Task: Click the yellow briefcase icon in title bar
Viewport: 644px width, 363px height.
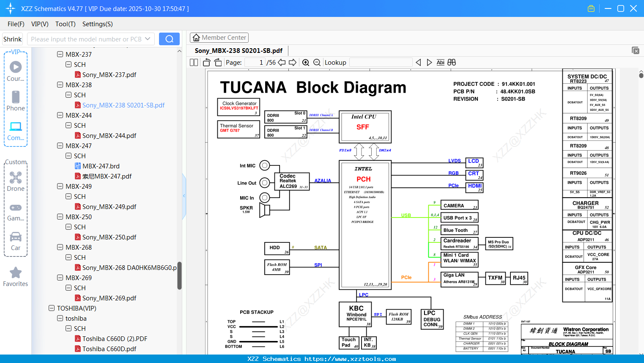Action: [x=591, y=8]
